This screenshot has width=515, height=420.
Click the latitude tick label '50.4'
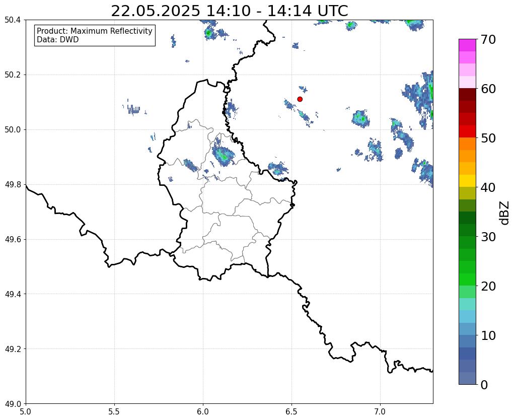point(13,20)
